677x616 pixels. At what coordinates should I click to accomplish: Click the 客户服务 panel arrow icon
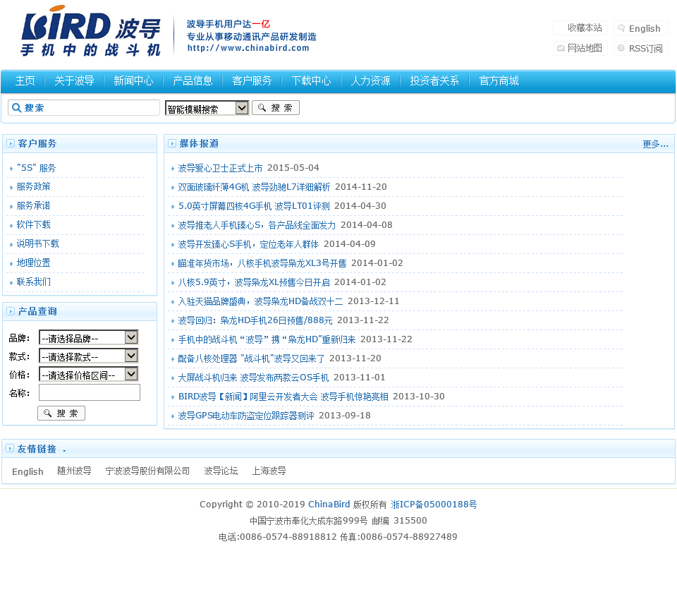click(x=11, y=143)
